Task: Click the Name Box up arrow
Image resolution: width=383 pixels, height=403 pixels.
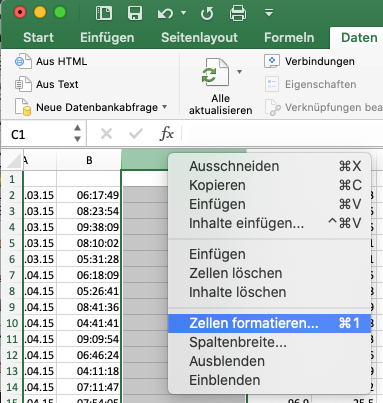Action: (77, 128)
